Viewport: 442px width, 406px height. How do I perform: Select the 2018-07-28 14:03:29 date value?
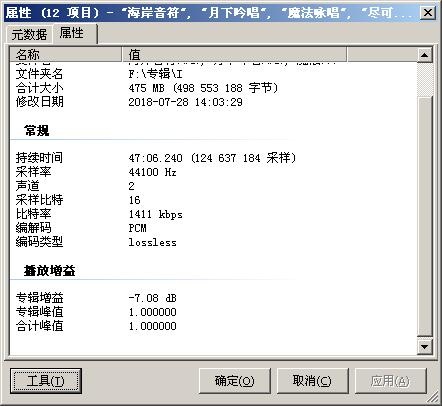(x=186, y=102)
